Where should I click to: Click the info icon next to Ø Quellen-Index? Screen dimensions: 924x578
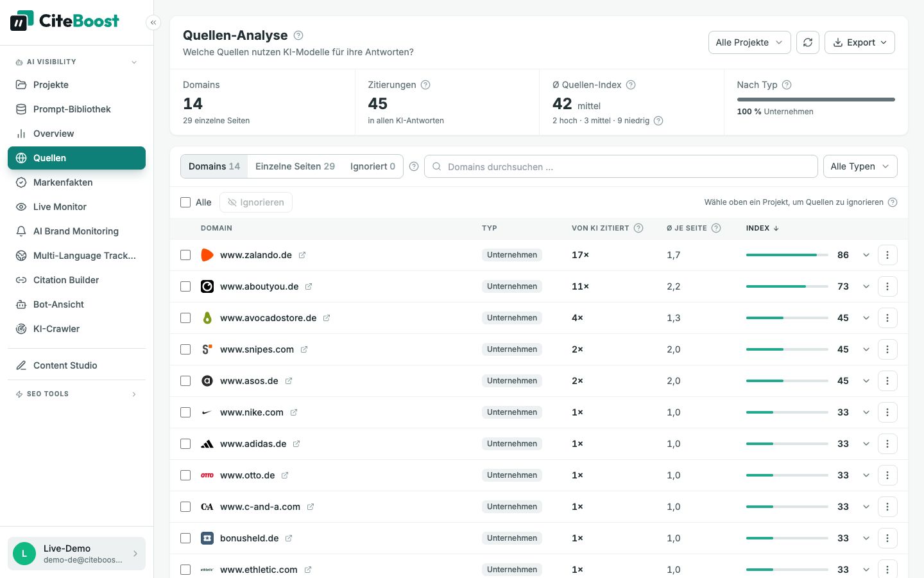[x=631, y=85]
